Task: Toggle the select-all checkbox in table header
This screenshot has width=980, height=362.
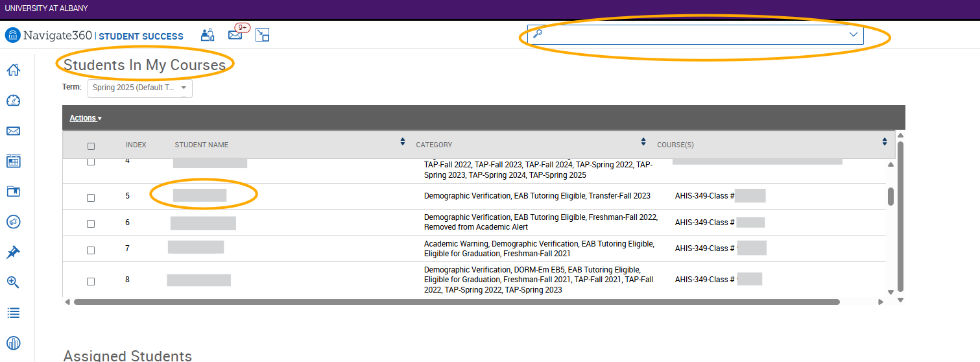Action: pos(91,146)
